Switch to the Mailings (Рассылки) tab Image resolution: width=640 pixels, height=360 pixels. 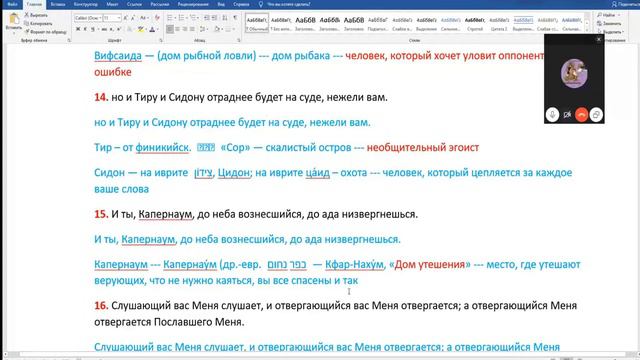[x=160, y=4]
